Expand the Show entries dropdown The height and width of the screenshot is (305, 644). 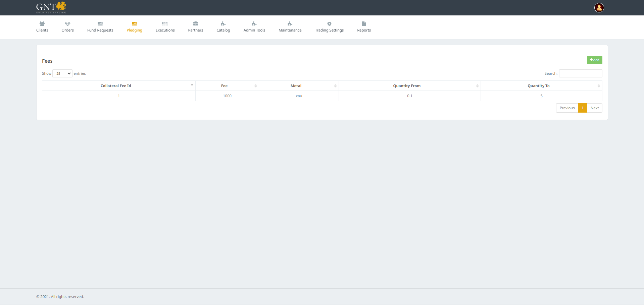coord(62,73)
